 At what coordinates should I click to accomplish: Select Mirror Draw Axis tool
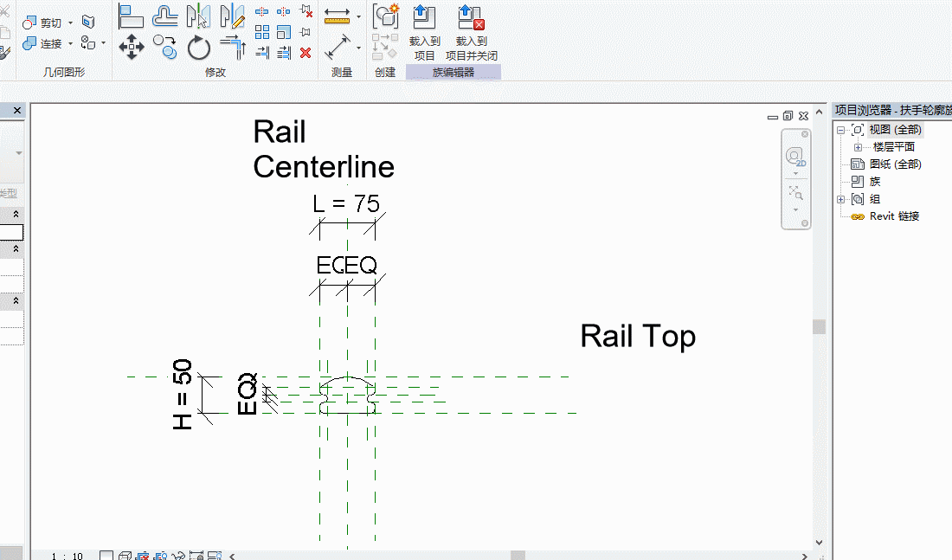232,16
